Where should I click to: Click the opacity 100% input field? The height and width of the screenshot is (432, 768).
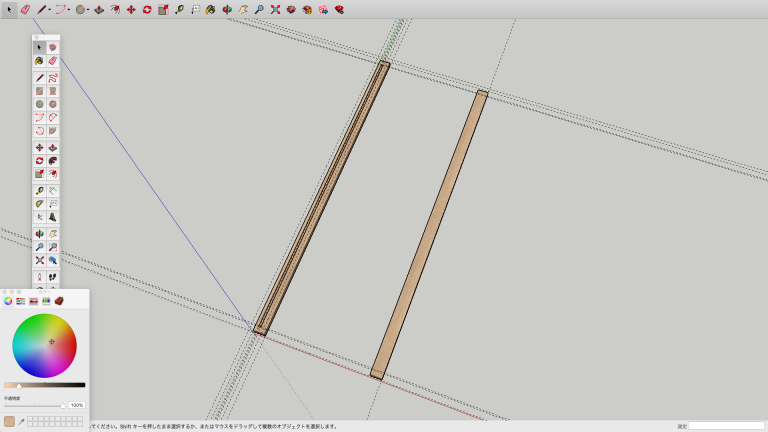pyautogui.click(x=77, y=405)
